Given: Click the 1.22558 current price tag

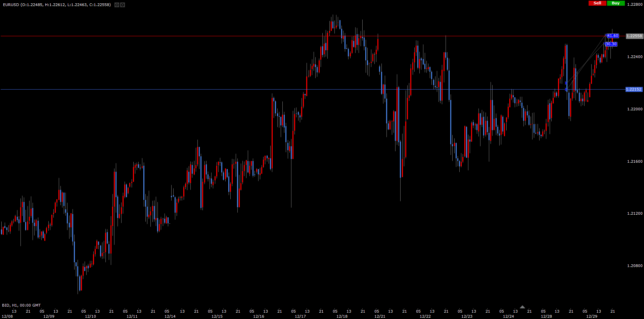Looking at the screenshot, I should 634,36.
